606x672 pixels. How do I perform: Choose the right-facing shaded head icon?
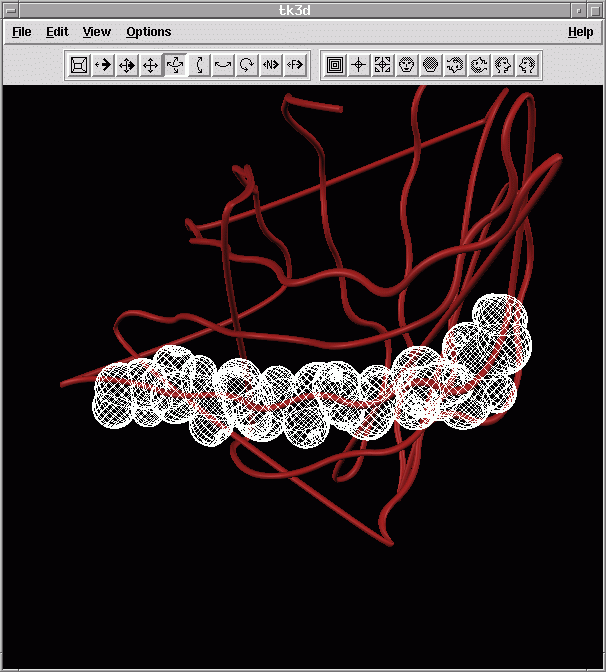coord(479,65)
